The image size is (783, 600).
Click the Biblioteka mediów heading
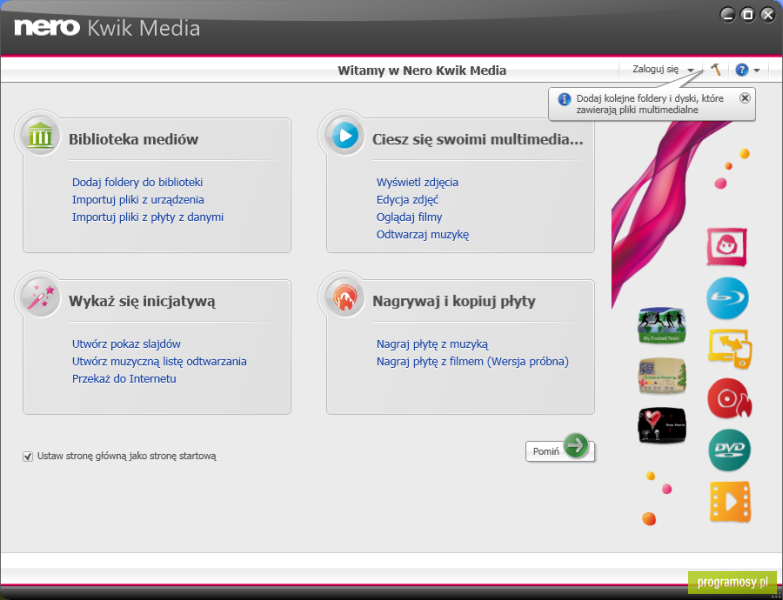133,139
